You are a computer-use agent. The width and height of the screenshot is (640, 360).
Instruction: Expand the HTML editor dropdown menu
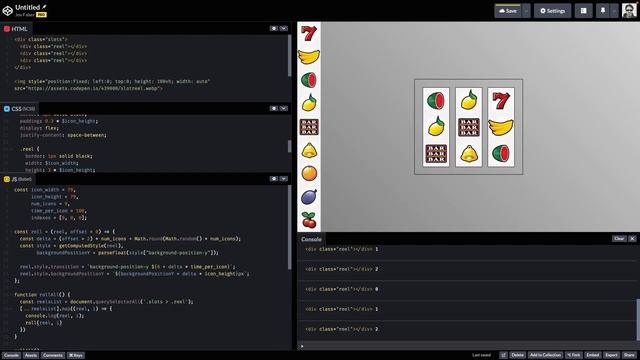284,29
